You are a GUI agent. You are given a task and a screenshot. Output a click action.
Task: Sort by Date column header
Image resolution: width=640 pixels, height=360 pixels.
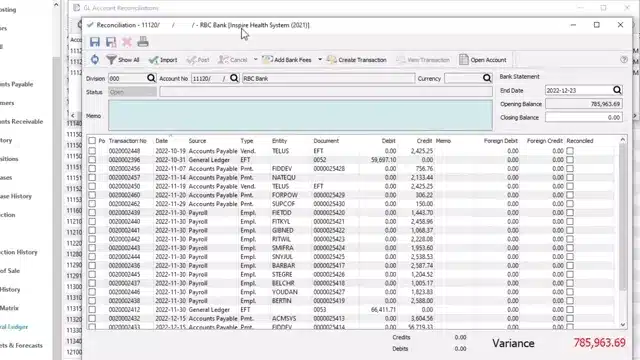(x=162, y=141)
